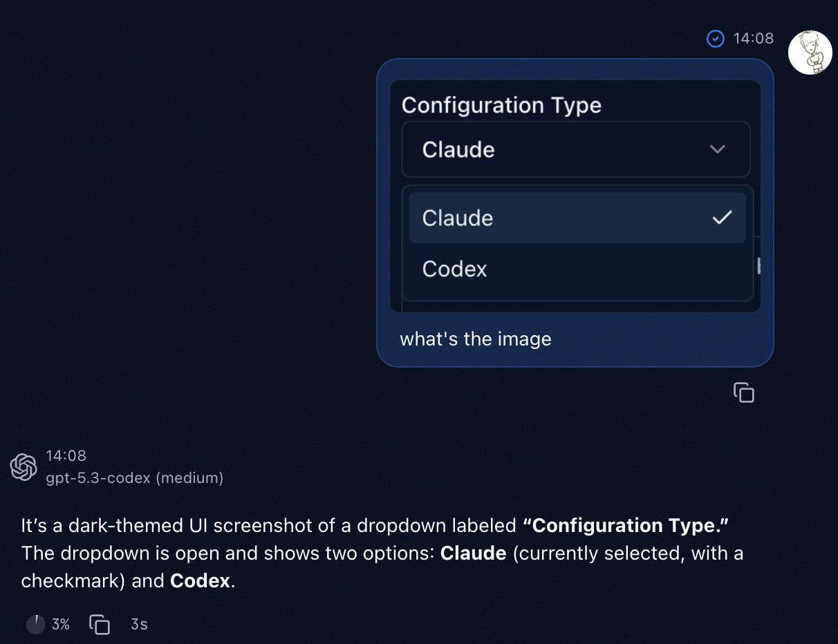838x644 pixels.
Task: Click bold "Codex" word in the reply
Action: [200, 581]
